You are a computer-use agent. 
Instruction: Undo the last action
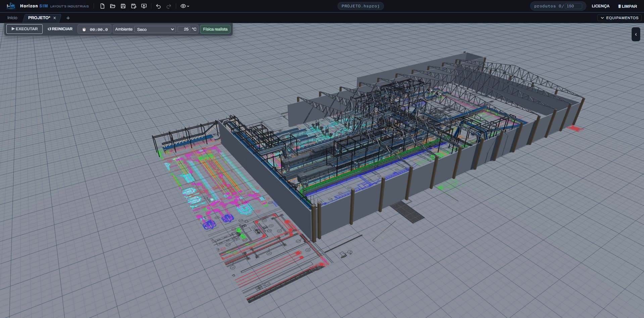tap(158, 6)
